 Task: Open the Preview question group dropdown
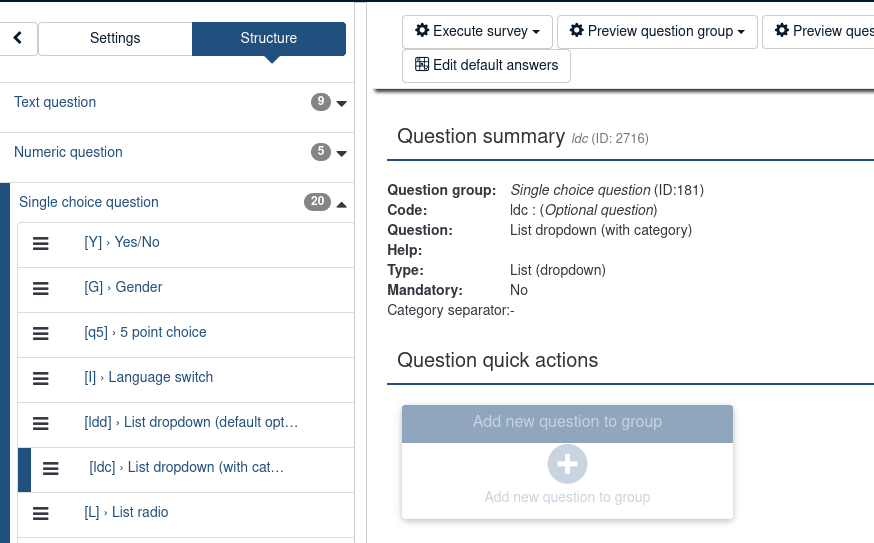tap(656, 31)
